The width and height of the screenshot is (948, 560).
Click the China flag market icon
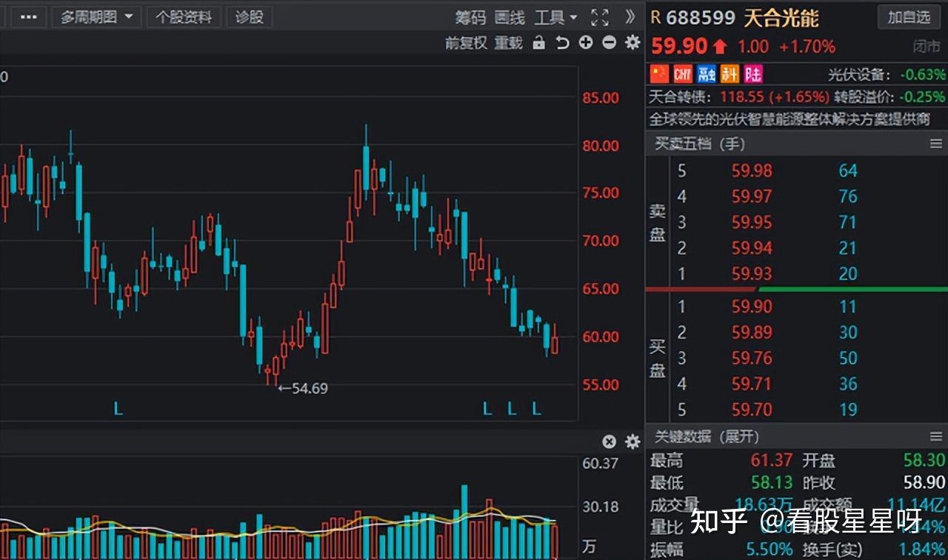click(659, 74)
